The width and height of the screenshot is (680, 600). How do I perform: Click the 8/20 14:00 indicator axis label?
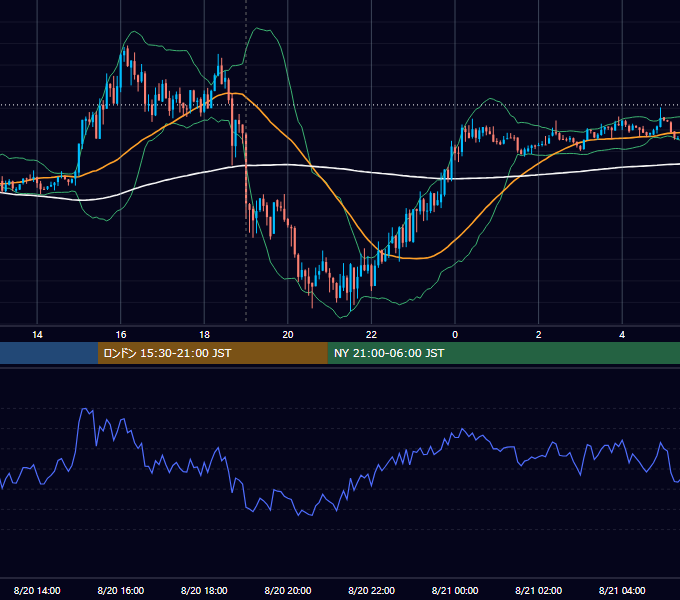[x=37, y=590]
